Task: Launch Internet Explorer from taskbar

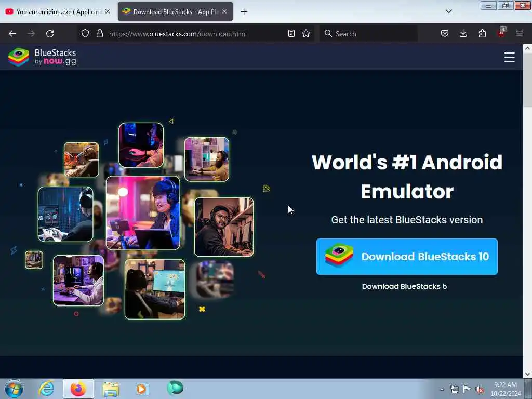Action: 46,389
